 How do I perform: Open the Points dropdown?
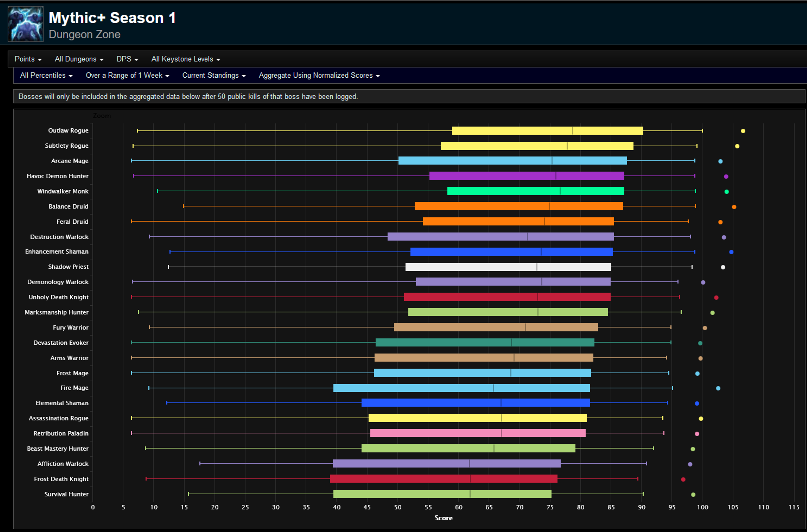click(28, 59)
